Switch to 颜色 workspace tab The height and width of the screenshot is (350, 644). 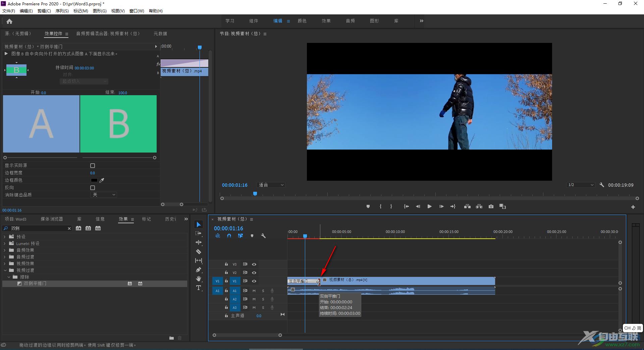pyautogui.click(x=302, y=21)
